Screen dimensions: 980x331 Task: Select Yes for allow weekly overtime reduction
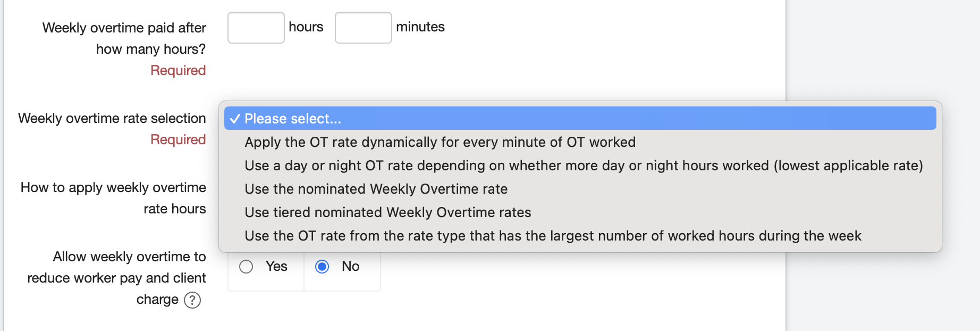pyautogui.click(x=246, y=267)
